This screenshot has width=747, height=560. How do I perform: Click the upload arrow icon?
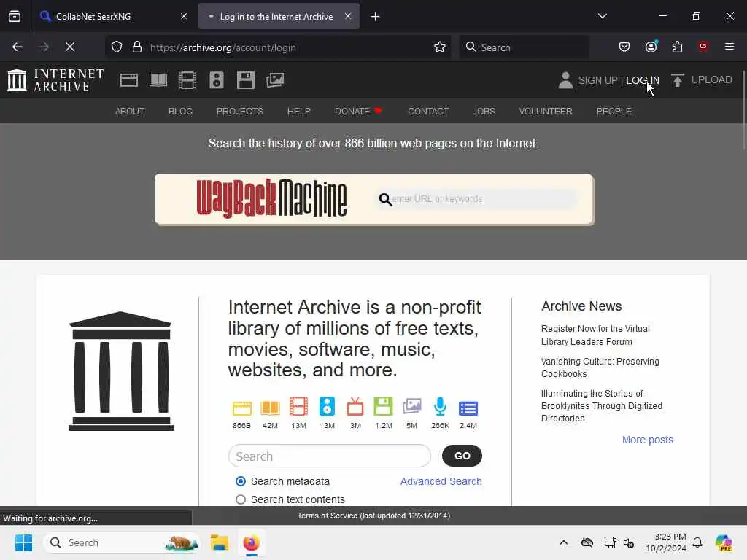click(677, 80)
